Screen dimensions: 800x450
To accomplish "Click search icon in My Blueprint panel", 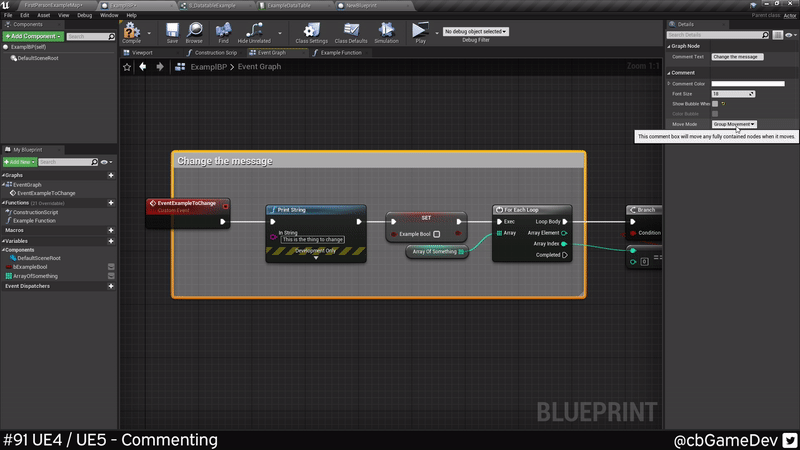I will pyautogui.click(x=94, y=162).
